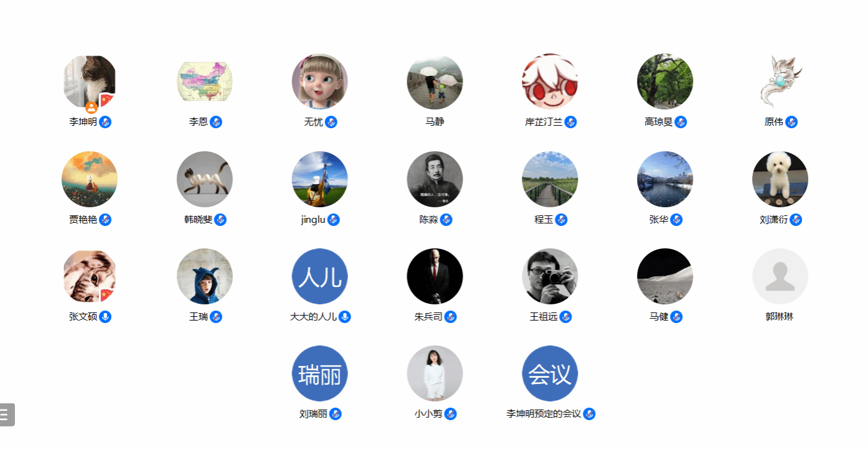The width and height of the screenshot is (868, 450).
Task: Select the 会议 blue circle avatar
Action: coord(550,373)
